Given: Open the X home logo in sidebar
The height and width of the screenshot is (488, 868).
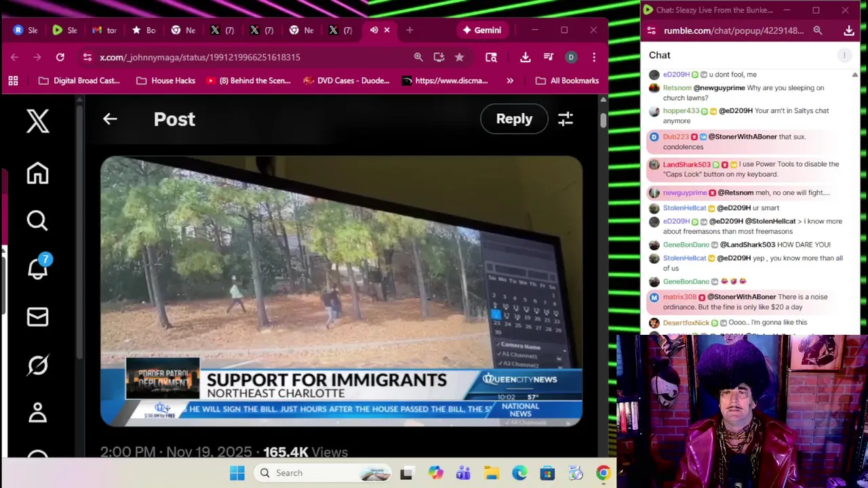Looking at the screenshot, I should 38,121.
